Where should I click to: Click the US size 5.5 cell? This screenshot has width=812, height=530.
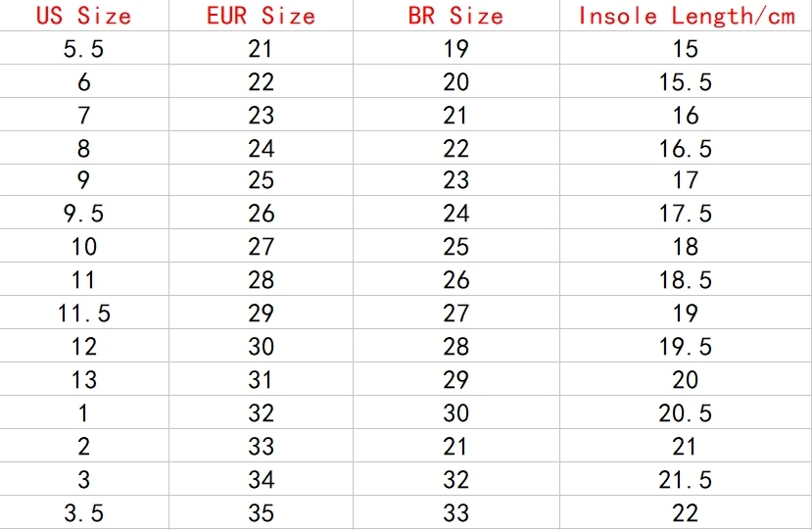pyautogui.click(x=84, y=48)
